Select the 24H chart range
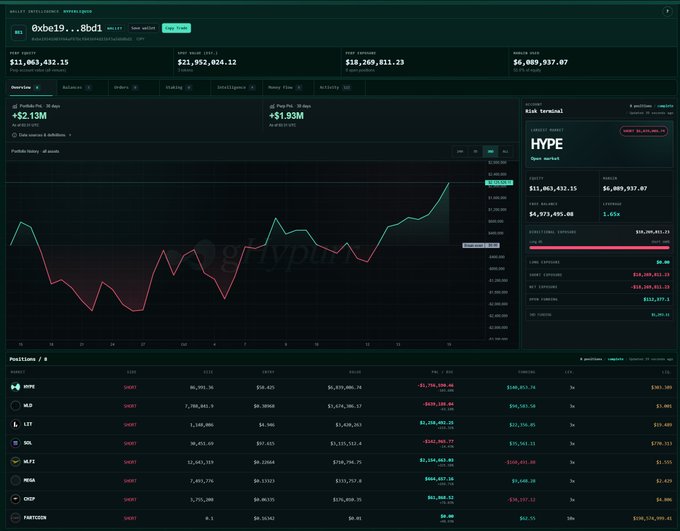This screenshot has height=531, width=680. pos(460,151)
